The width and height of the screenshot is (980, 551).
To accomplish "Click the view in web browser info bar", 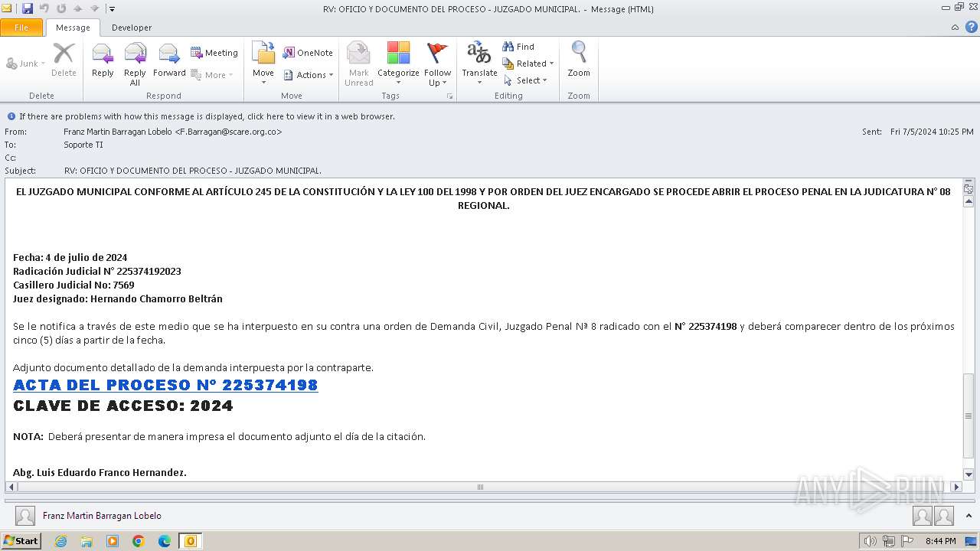I will [x=207, y=116].
